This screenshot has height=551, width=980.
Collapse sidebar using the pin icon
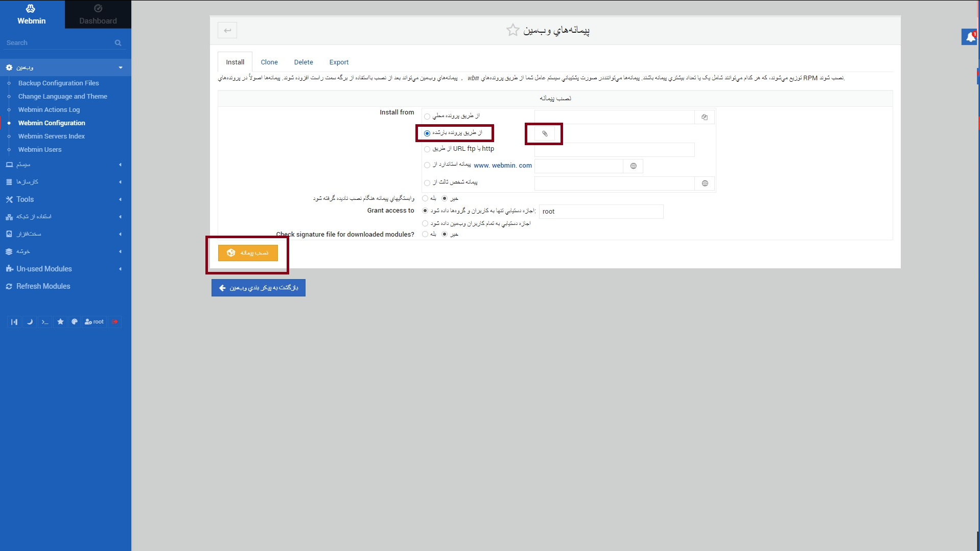14,322
